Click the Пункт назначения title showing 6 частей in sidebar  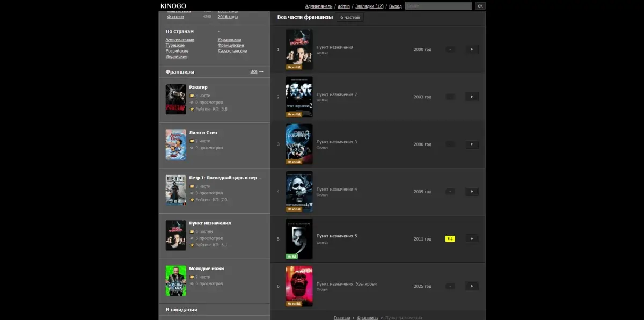point(210,223)
